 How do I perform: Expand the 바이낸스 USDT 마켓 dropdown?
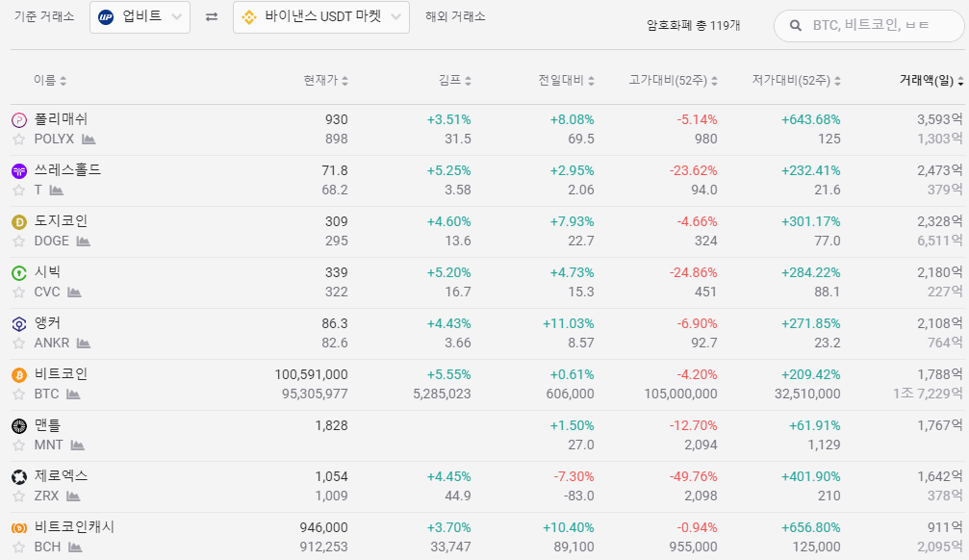(320, 17)
